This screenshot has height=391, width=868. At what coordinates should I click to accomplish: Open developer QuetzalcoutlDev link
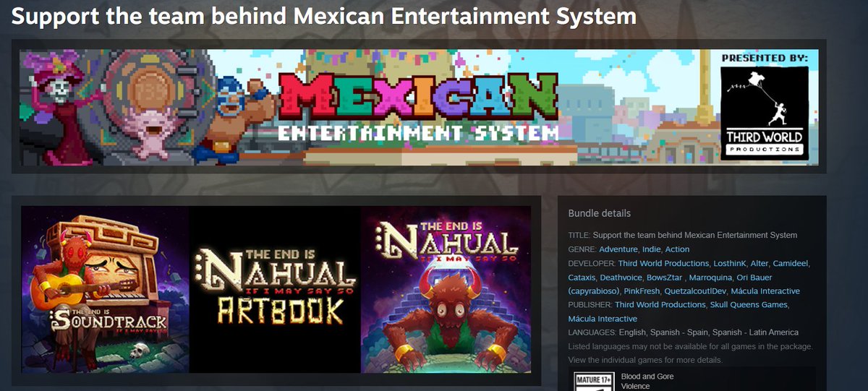click(695, 291)
